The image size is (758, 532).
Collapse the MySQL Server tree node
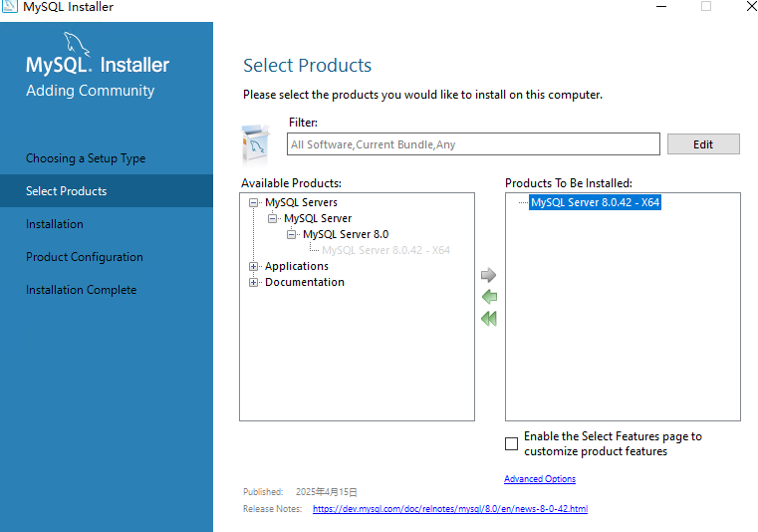pos(272,218)
